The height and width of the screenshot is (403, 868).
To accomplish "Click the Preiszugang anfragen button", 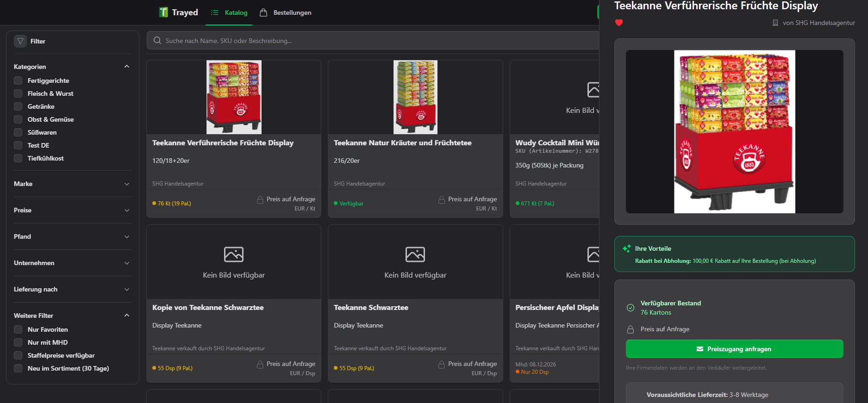I will (x=734, y=349).
